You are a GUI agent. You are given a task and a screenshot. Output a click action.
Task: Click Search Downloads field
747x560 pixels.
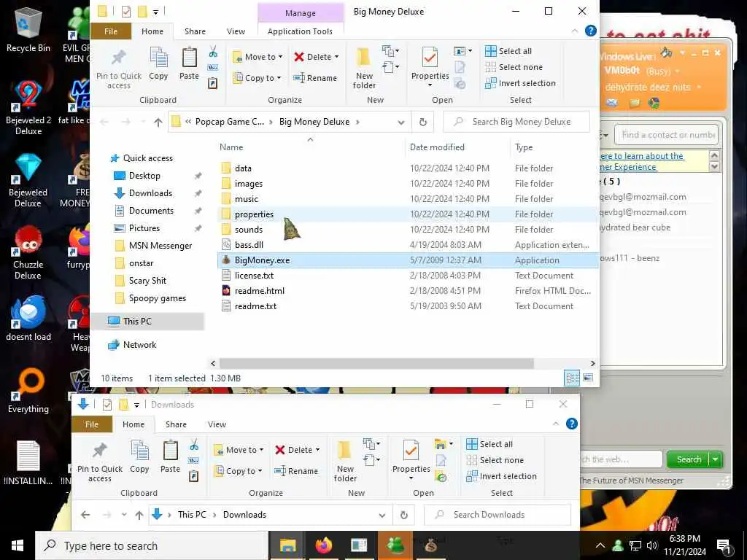(x=498, y=515)
